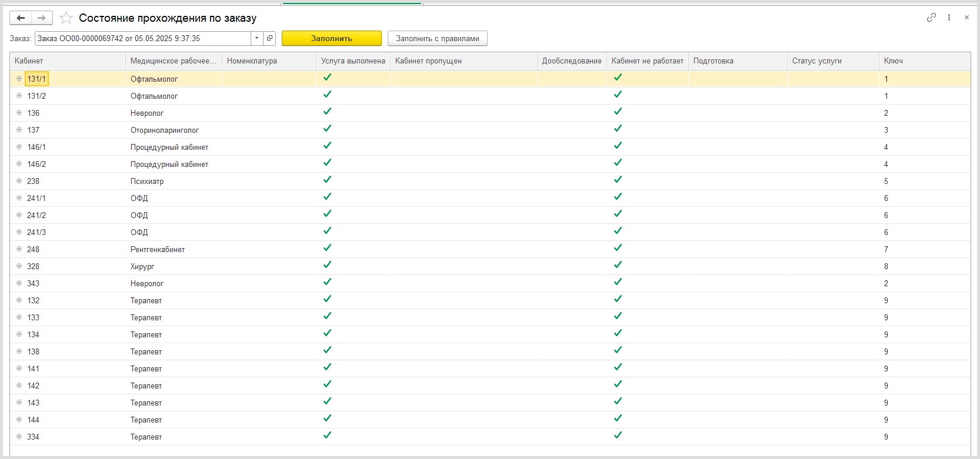Toggle Услуга выполнена check for cabinet 136
Image resolution: width=980 pixels, height=459 pixels.
coord(328,112)
